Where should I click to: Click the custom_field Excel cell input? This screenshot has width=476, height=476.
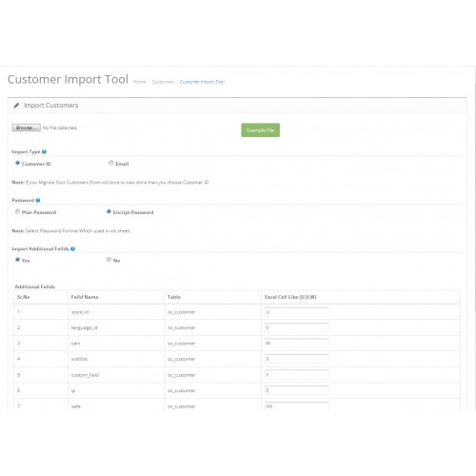(x=297, y=375)
